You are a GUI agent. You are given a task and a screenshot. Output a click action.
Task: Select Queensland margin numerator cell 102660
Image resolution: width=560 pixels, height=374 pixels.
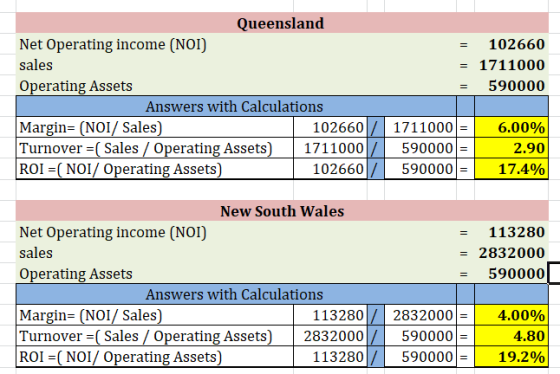pyautogui.click(x=330, y=127)
